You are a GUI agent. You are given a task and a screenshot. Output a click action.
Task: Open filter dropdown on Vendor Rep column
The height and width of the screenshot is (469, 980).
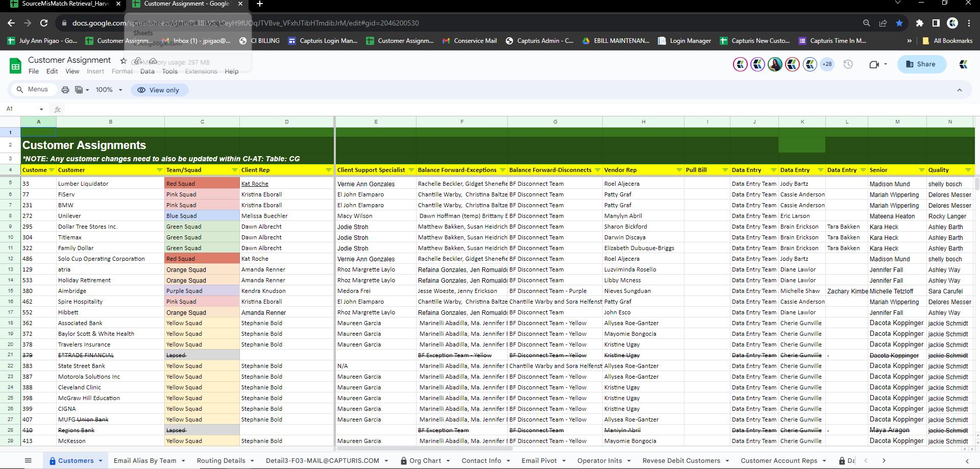coord(679,170)
